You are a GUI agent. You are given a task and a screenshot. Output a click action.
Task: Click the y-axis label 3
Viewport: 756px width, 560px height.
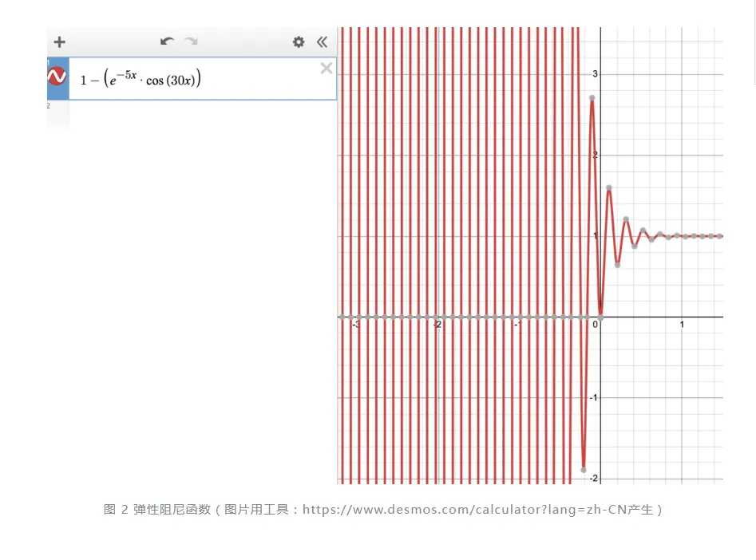[595, 73]
